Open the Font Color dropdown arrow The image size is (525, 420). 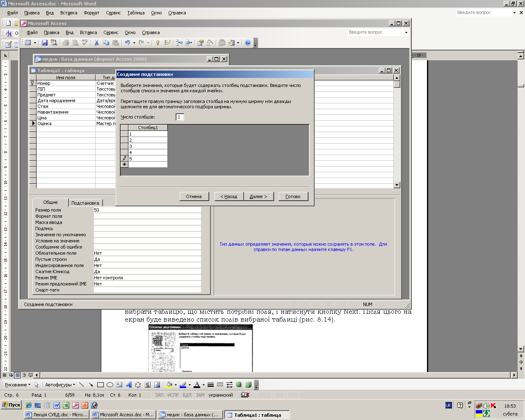coord(203,385)
